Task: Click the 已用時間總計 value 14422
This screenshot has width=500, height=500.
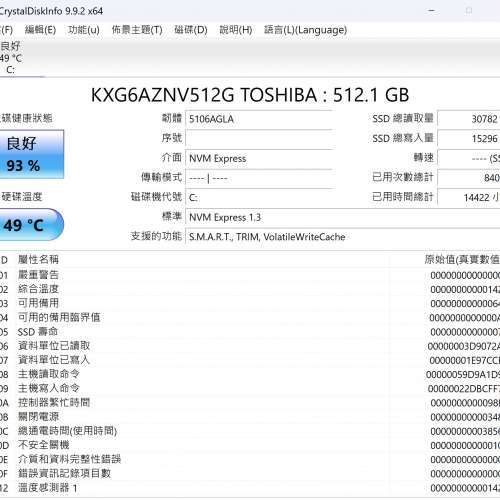Action: 469,198
